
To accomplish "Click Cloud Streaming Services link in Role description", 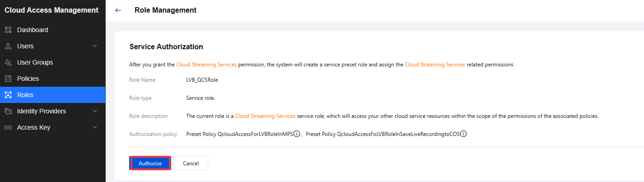I will (265, 116).
